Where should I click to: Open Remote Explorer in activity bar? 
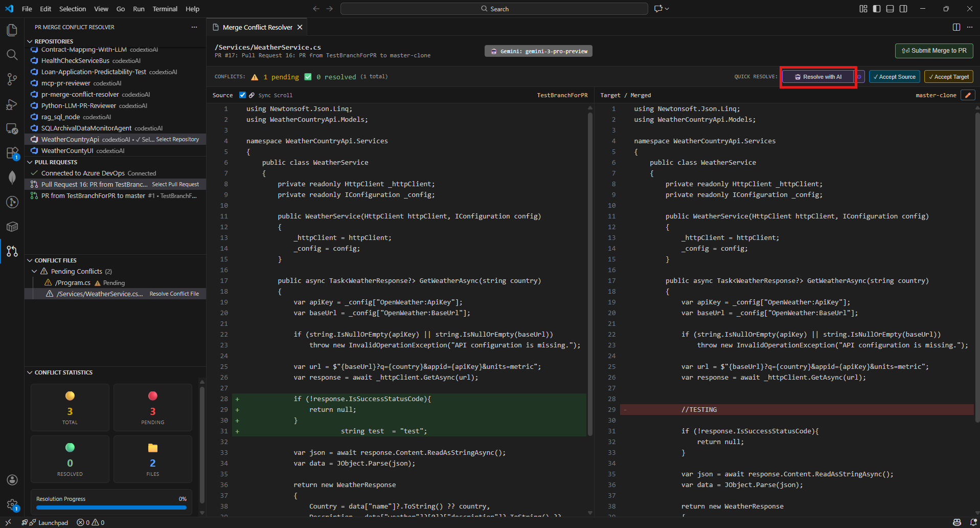point(12,128)
